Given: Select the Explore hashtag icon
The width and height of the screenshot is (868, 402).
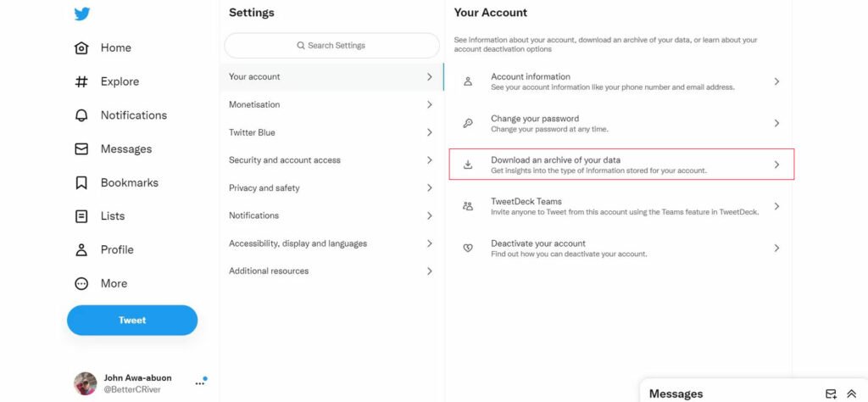Looking at the screenshot, I should coord(81,82).
